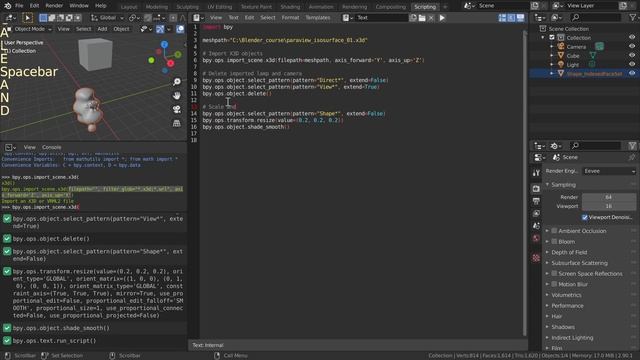This screenshot has width=640, height=360.
Task: Open the Global transform orientation dropdown
Action: 106,18
